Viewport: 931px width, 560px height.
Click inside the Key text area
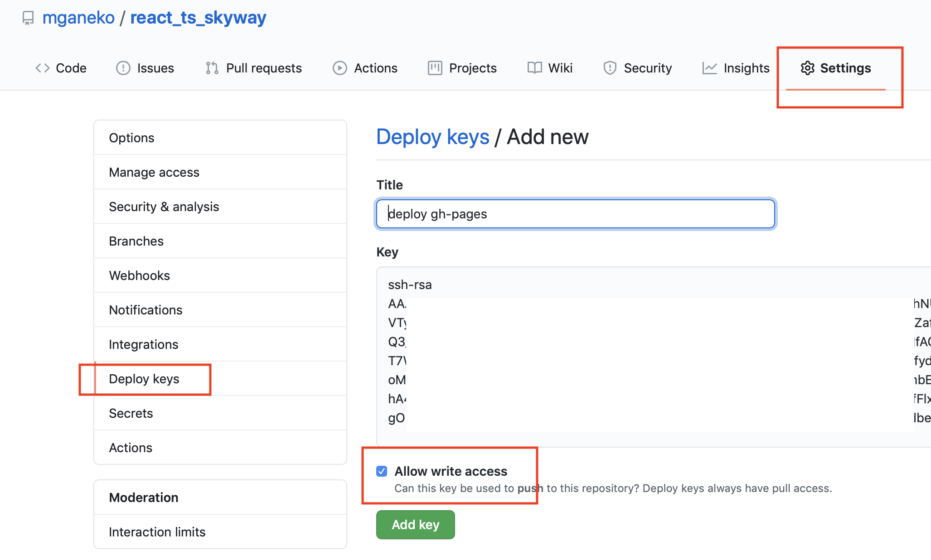point(654,357)
